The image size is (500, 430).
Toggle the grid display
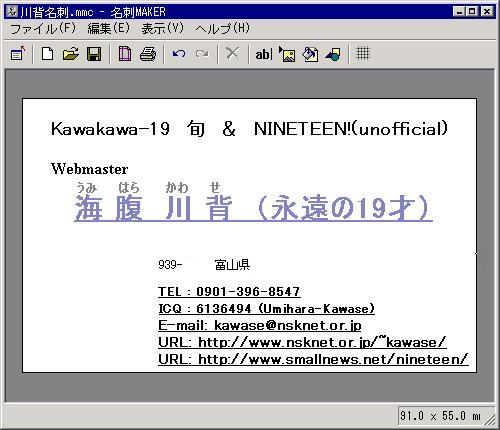tap(363, 53)
